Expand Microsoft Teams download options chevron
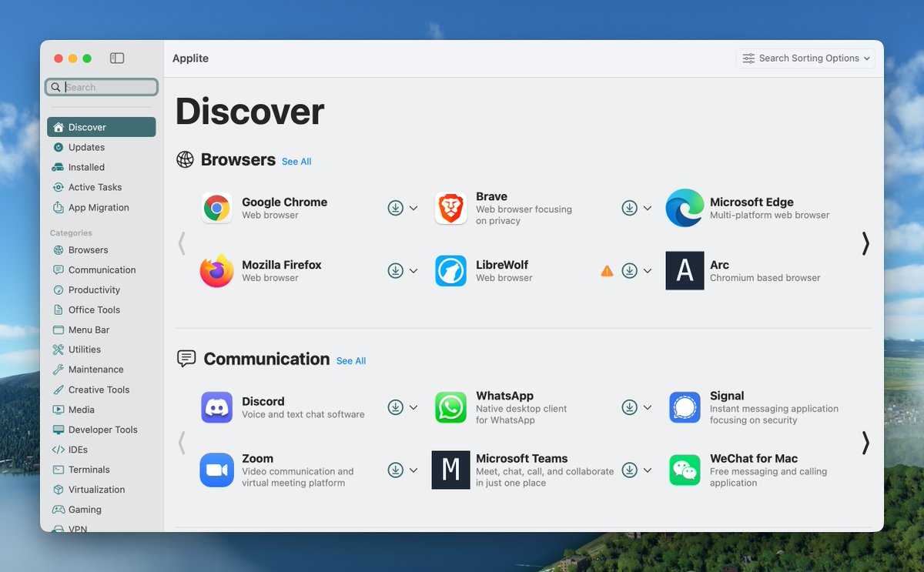 648,470
